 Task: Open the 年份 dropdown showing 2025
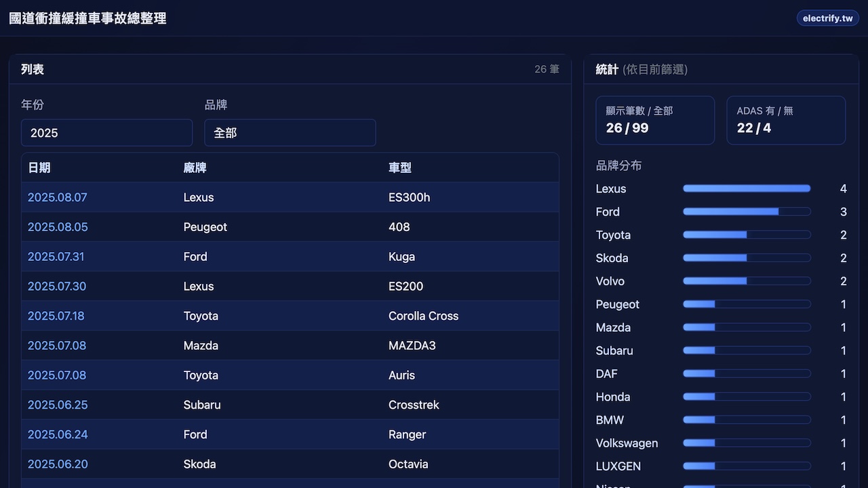tap(106, 133)
